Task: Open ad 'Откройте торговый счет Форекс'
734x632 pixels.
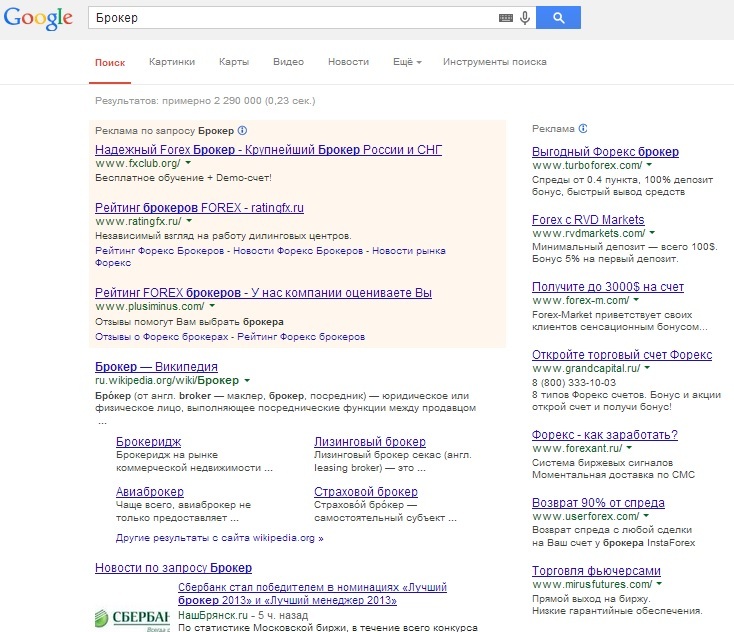Action: pos(622,355)
